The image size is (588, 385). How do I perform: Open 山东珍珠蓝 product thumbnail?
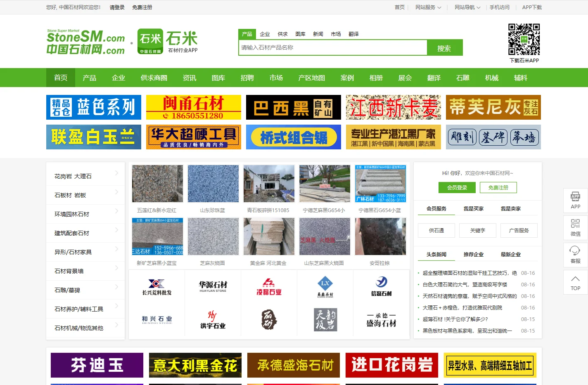pyautogui.click(x=213, y=184)
